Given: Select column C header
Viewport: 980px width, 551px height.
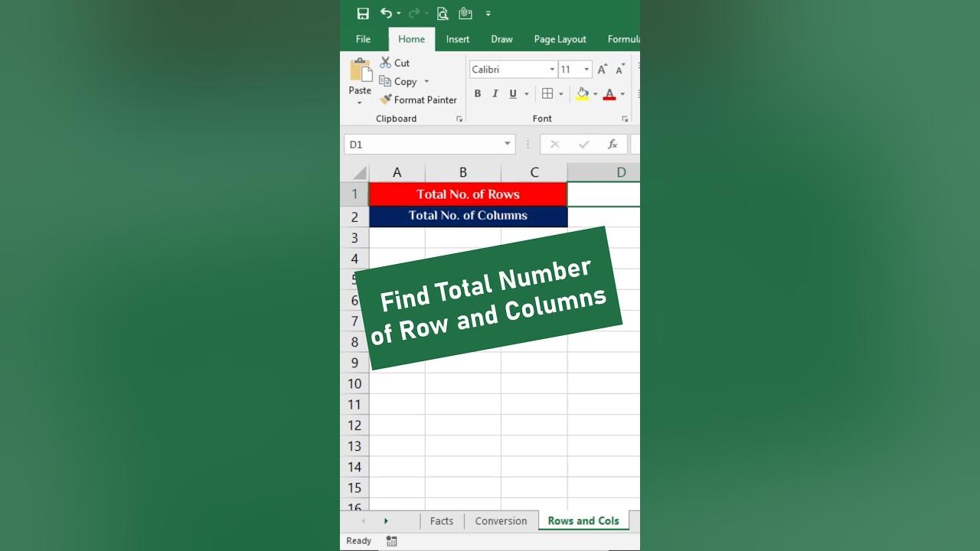Looking at the screenshot, I should pyautogui.click(x=534, y=173).
